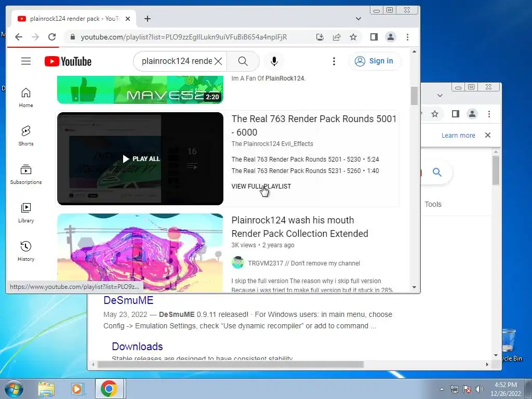Clear the YouTube search box text
532x399 pixels.
[x=219, y=61]
